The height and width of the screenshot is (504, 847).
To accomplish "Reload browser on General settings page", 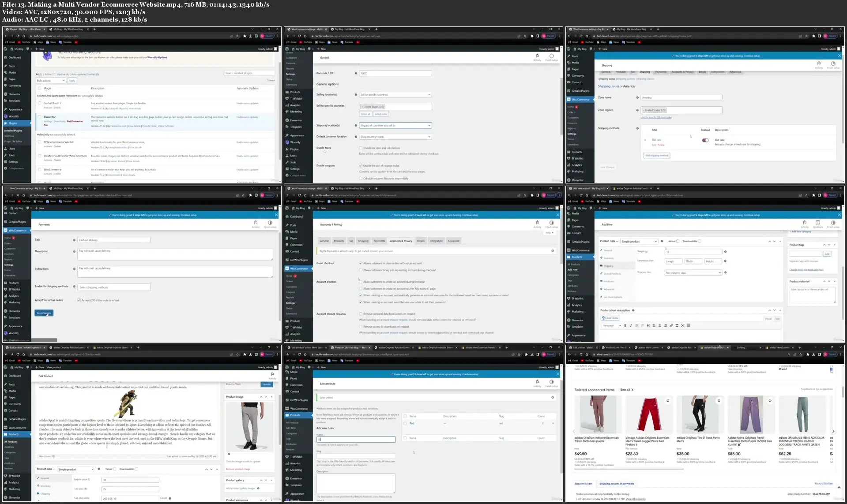I will coord(299,36).
